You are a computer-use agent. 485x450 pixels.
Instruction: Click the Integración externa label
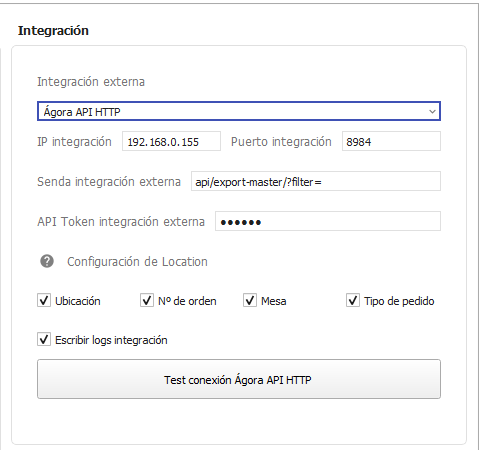pos(91,82)
